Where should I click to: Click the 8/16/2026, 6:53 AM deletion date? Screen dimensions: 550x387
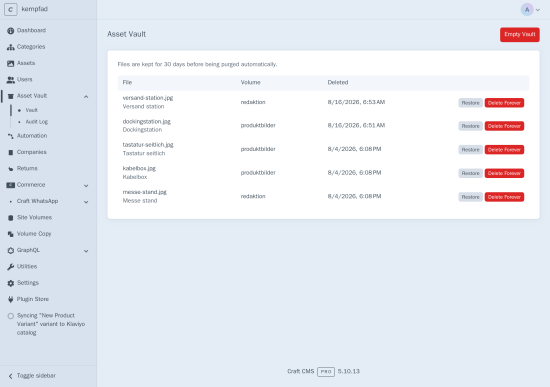point(356,102)
